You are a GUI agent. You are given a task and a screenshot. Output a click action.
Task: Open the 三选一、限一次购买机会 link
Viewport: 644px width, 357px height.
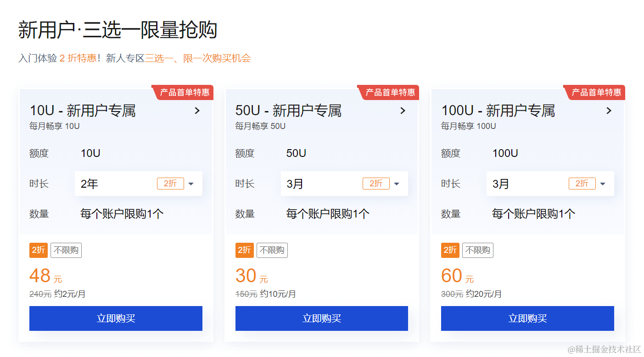(198, 59)
